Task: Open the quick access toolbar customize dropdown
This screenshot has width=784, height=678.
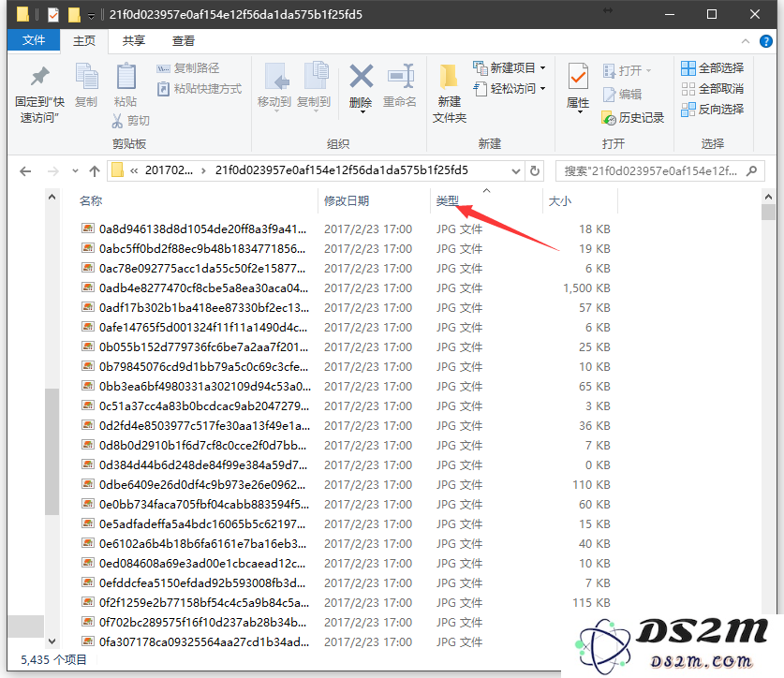Action: pyautogui.click(x=91, y=16)
